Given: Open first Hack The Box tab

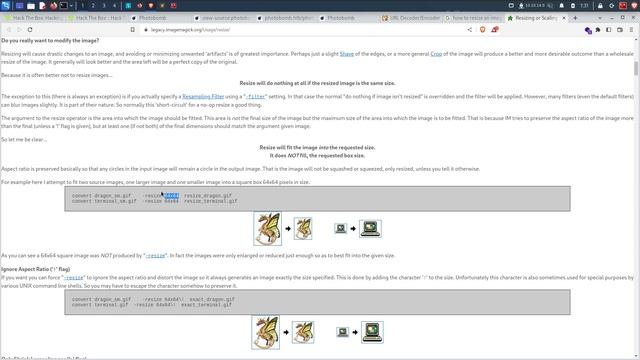Looking at the screenshot, I should pyautogui.click(x=33, y=18).
